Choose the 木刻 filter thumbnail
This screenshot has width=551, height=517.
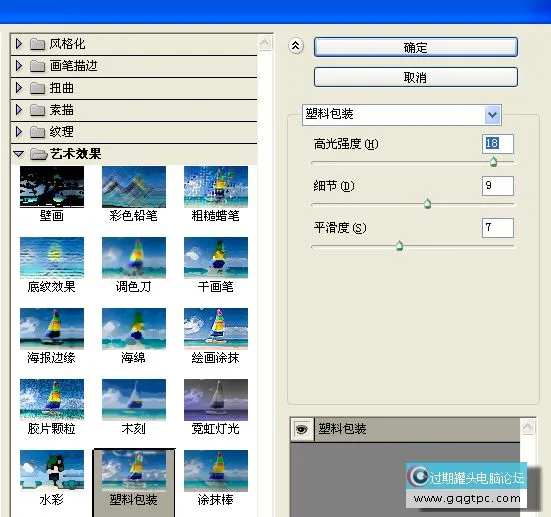point(134,400)
